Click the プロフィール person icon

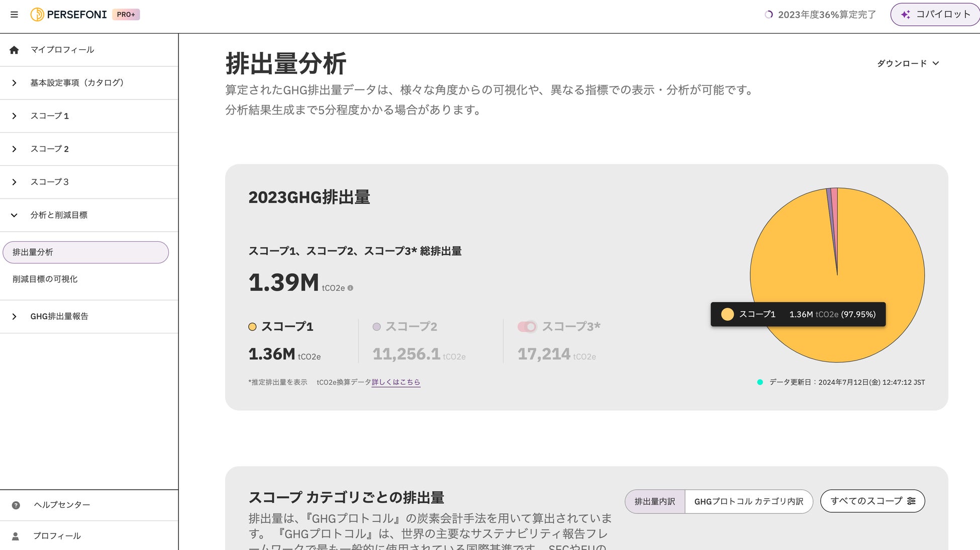click(x=16, y=536)
